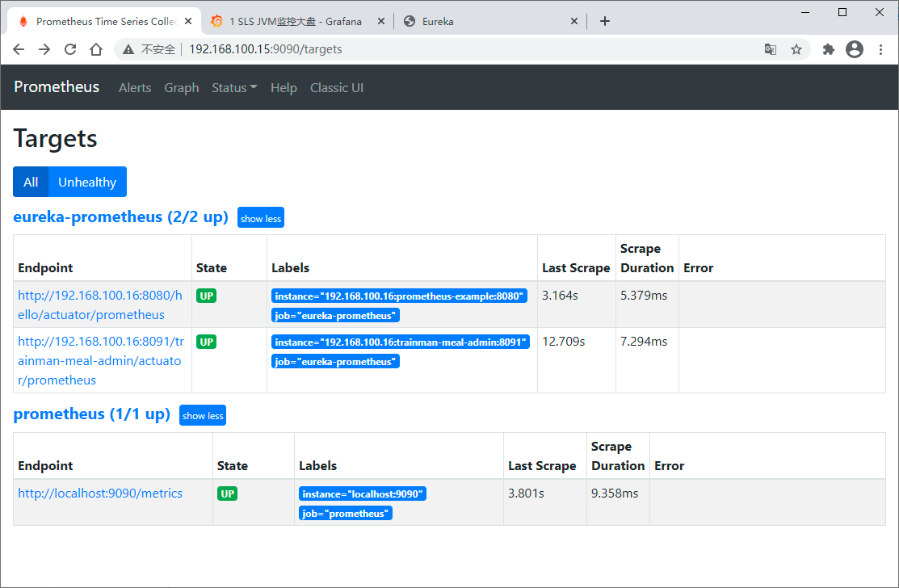View the not-secure warning icon

pos(128,49)
